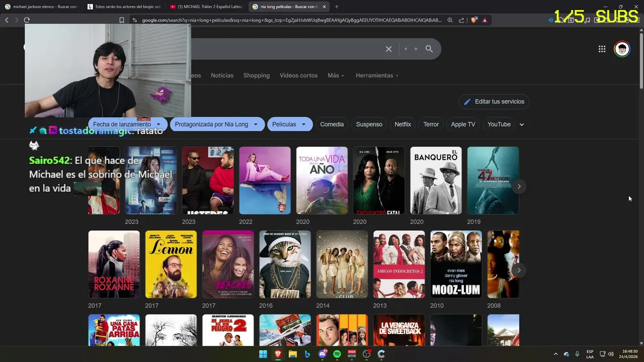Open a new browser tab
Screen dimensions: 644x362
click(x=337, y=7)
